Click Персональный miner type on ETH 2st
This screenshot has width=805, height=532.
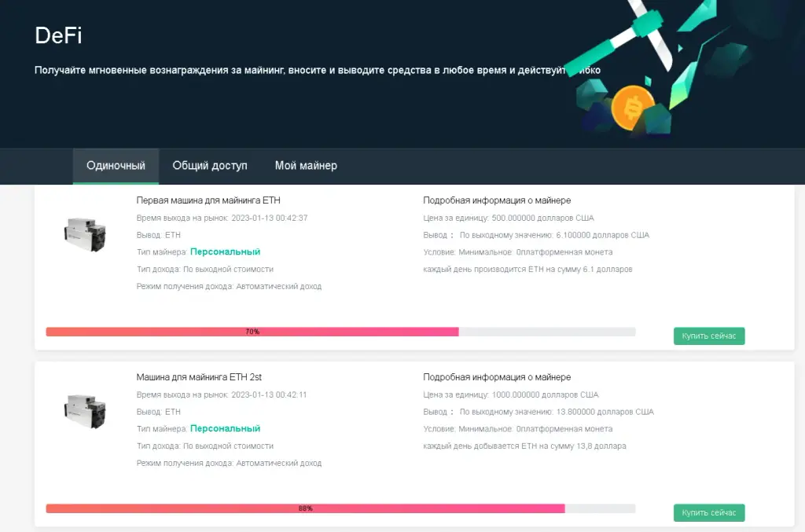tap(226, 428)
